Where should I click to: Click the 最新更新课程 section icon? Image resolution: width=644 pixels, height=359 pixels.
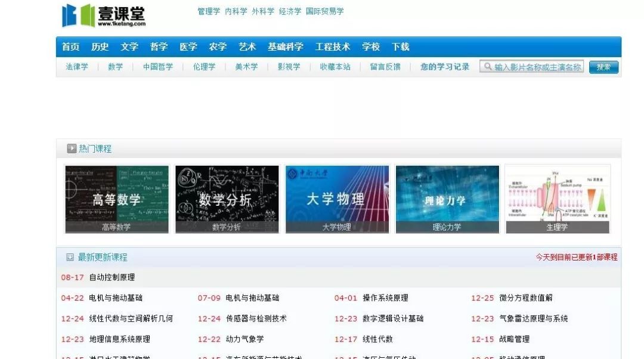pyautogui.click(x=69, y=257)
